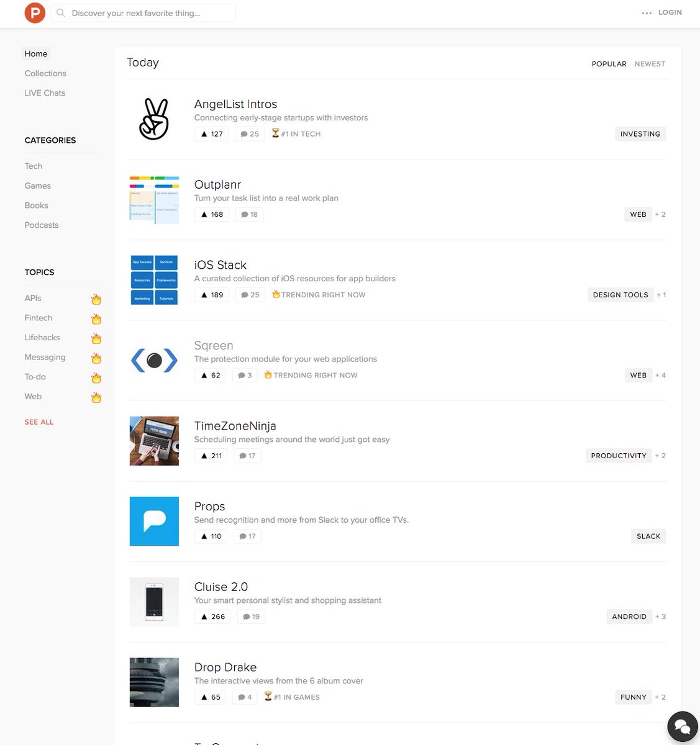This screenshot has width=700, height=745.
Task: Open LIVE Chats in sidebar
Action: coord(45,93)
